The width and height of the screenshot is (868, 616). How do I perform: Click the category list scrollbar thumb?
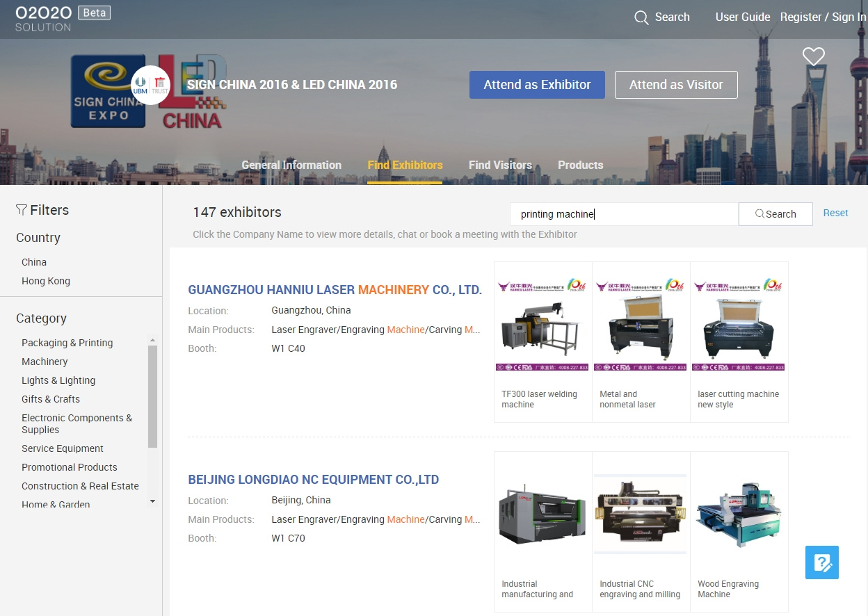pyautogui.click(x=152, y=396)
